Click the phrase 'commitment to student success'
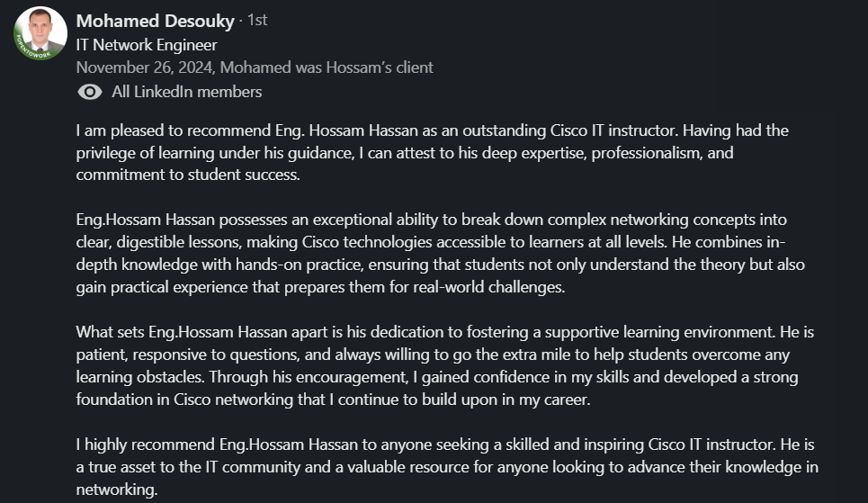This screenshot has height=503, width=868. point(188,175)
